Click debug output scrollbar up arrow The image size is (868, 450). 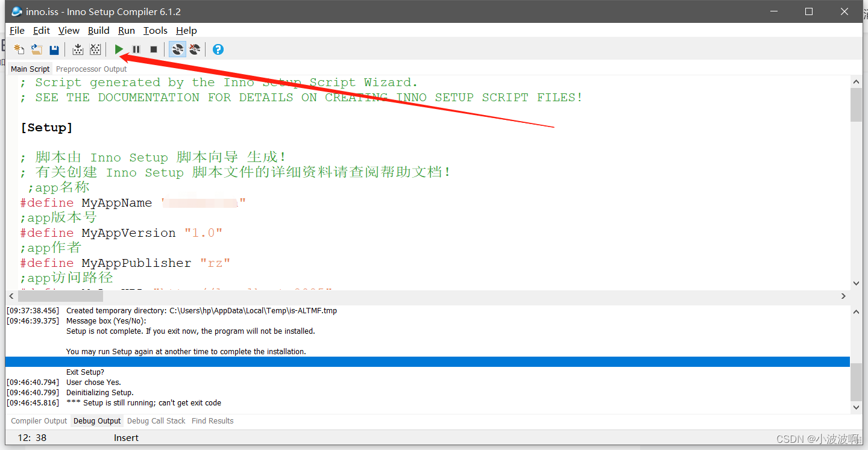[x=856, y=311]
